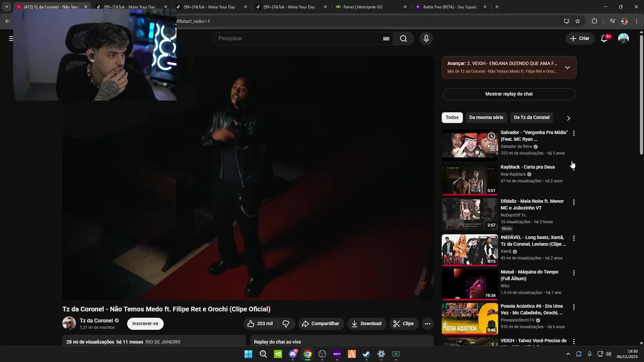Expand the Avançar mix playlist panel
Screen dimensions: 644x362
568,67
